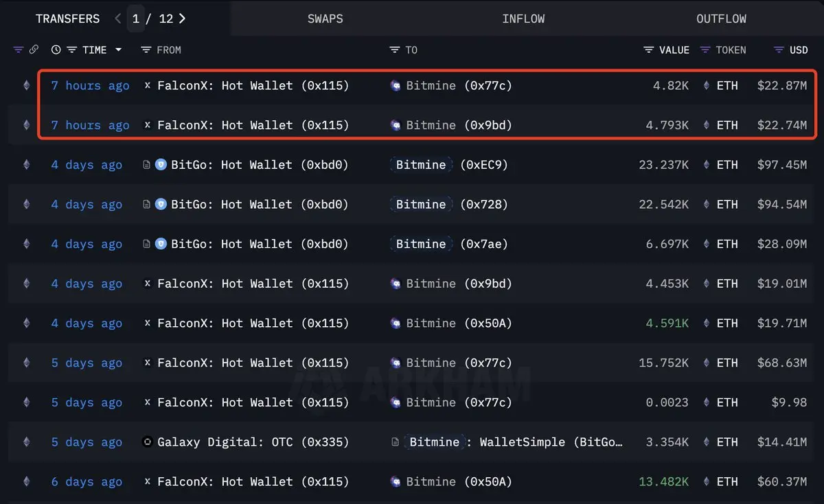Switch to the OUTFLOW tab
The width and height of the screenshot is (824, 504).
(x=721, y=19)
